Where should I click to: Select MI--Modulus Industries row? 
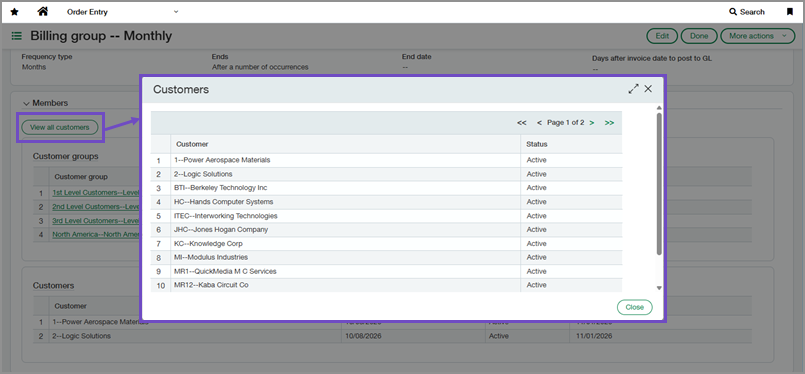386,257
